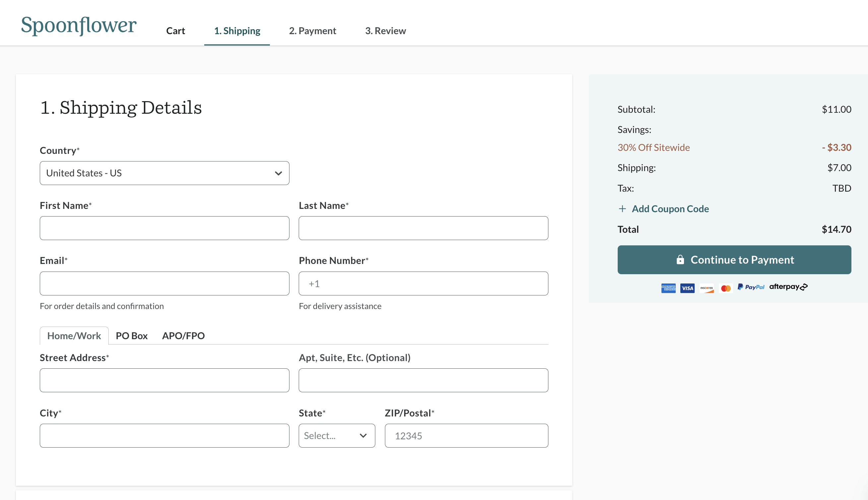868x500 pixels.
Task: Click into the City field
Action: tap(164, 435)
